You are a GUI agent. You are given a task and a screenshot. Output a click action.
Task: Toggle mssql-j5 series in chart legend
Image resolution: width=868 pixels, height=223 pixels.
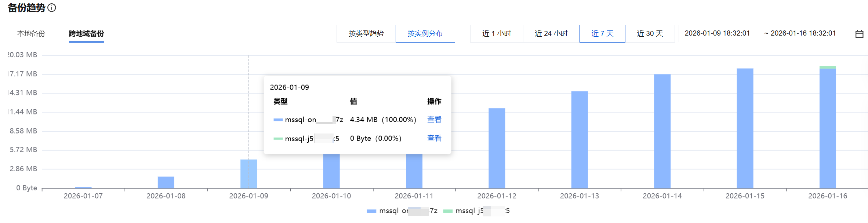click(476, 211)
